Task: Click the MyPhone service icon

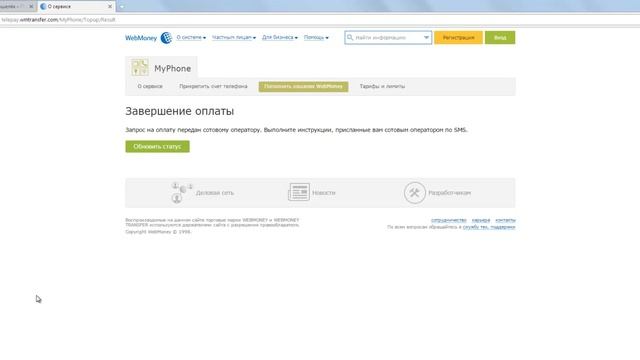Action: pos(140,68)
